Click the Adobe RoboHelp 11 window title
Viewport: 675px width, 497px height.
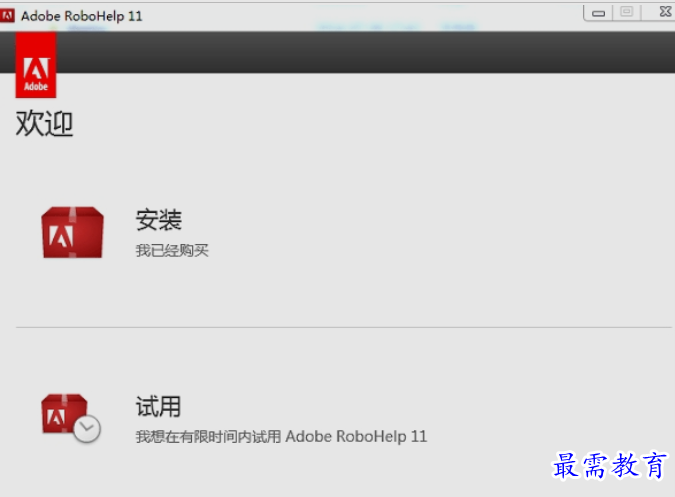pyautogui.click(x=82, y=16)
